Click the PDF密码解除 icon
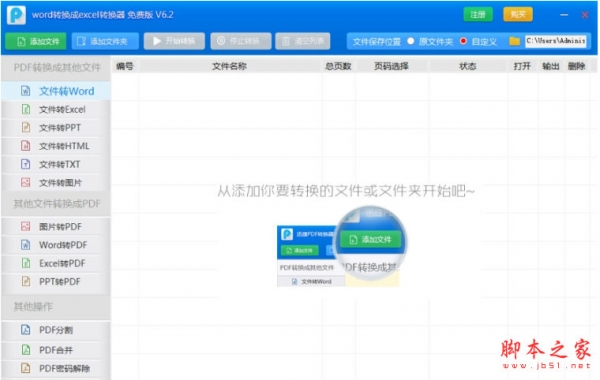The image size is (600, 380). (25, 369)
